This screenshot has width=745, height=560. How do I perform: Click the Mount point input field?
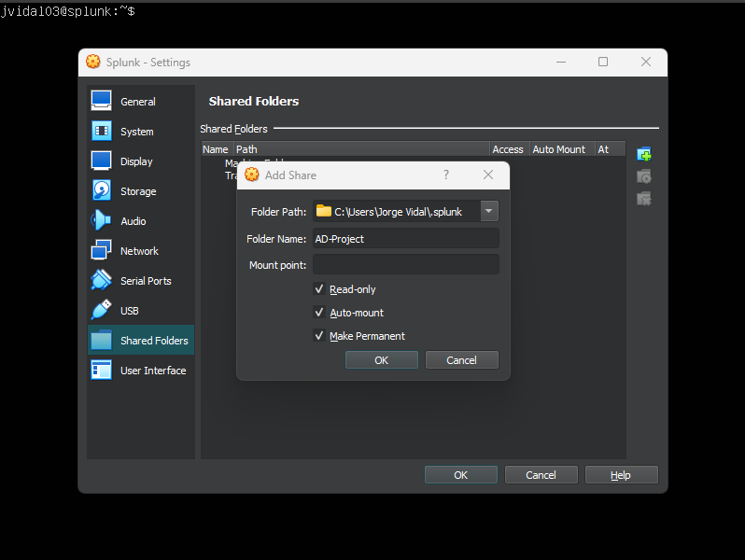(x=406, y=264)
